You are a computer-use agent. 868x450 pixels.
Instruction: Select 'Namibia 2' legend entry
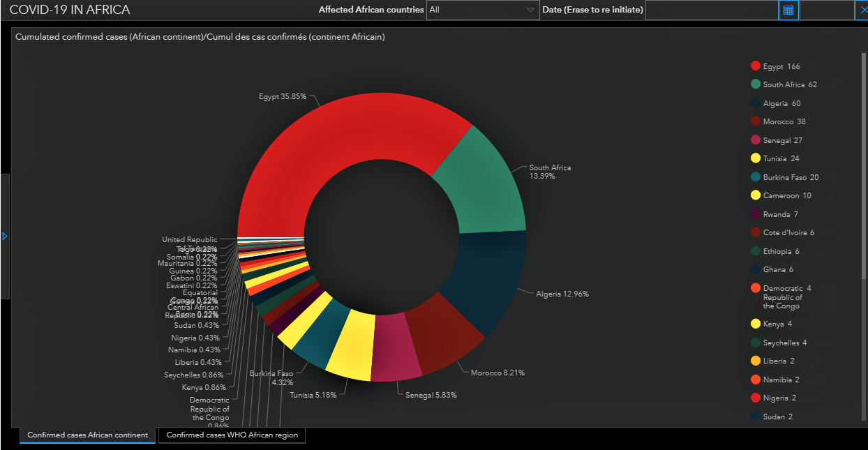pyautogui.click(x=775, y=380)
